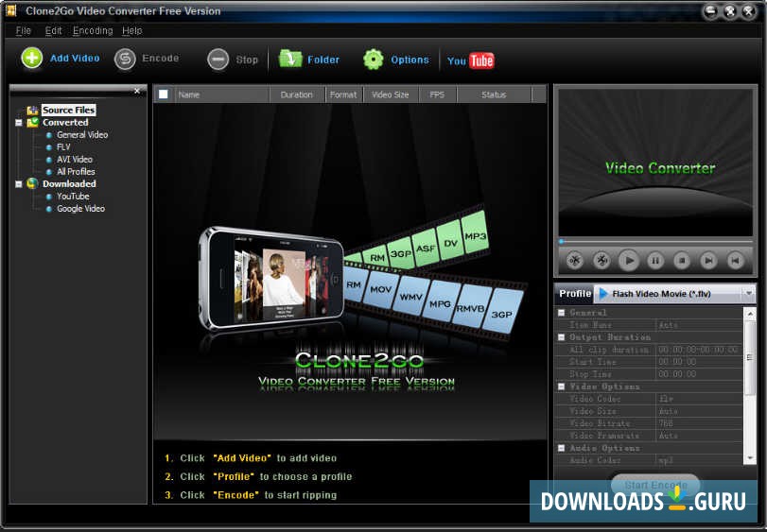Click the Options text label
This screenshot has height=532, width=767.
tap(410, 60)
